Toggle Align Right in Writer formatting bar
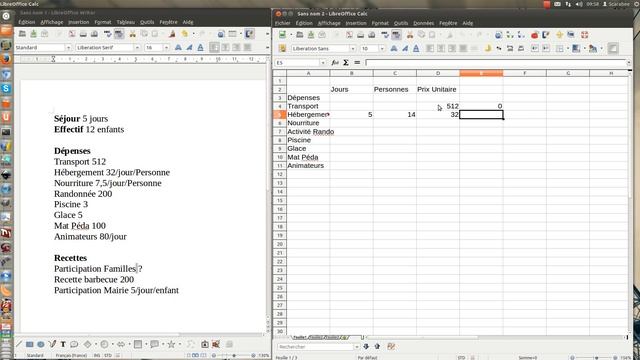640x360 pixels. 236,48
